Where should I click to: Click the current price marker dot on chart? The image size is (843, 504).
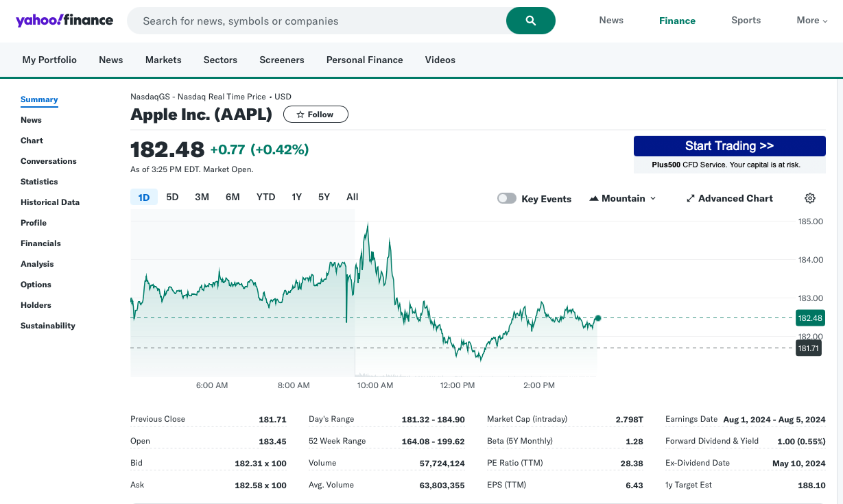coord(598,318)
